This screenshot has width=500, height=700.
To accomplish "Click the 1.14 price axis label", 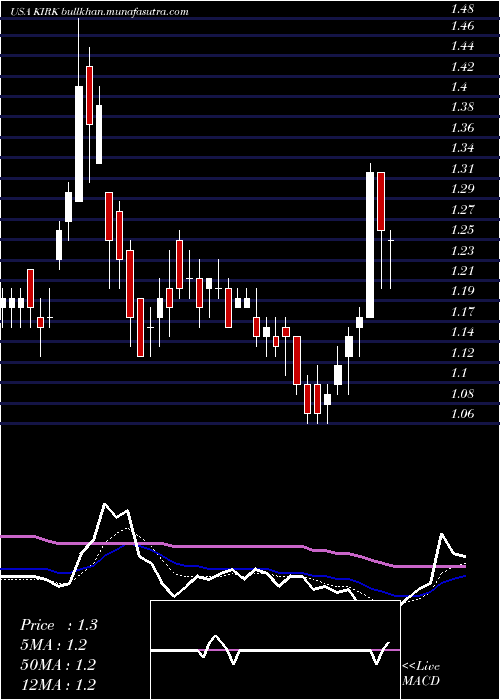I will (x=462, y=332).
